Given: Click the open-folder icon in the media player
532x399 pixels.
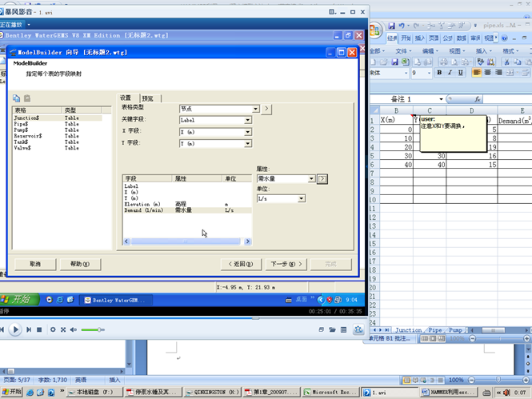Looking at the screenshot, I should point(332,329).
